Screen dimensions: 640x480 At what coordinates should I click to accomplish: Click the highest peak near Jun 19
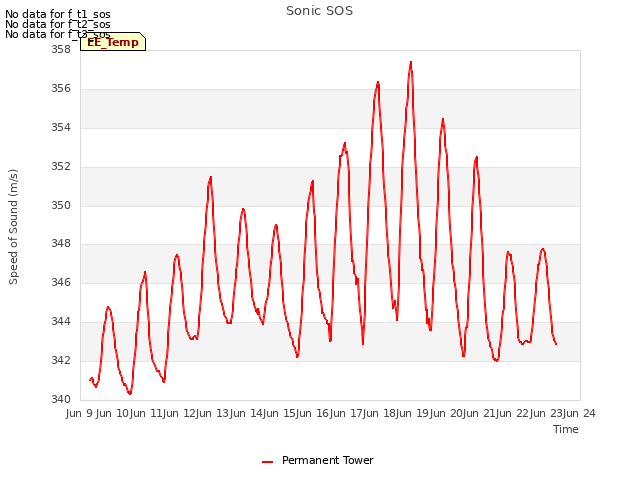click(411, 62)
